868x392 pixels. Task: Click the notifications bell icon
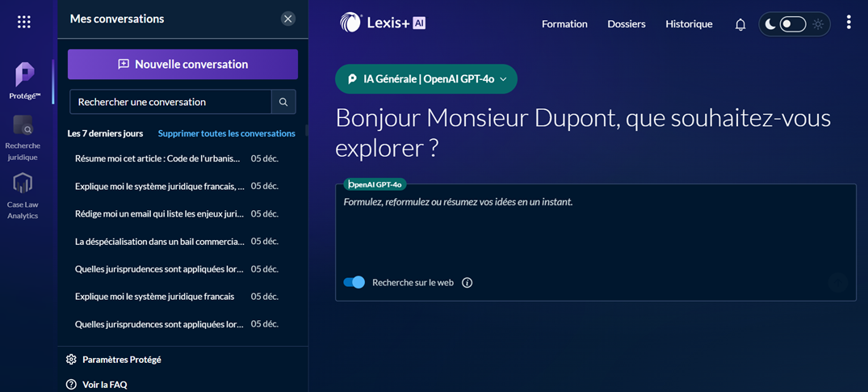click(740, 24)
